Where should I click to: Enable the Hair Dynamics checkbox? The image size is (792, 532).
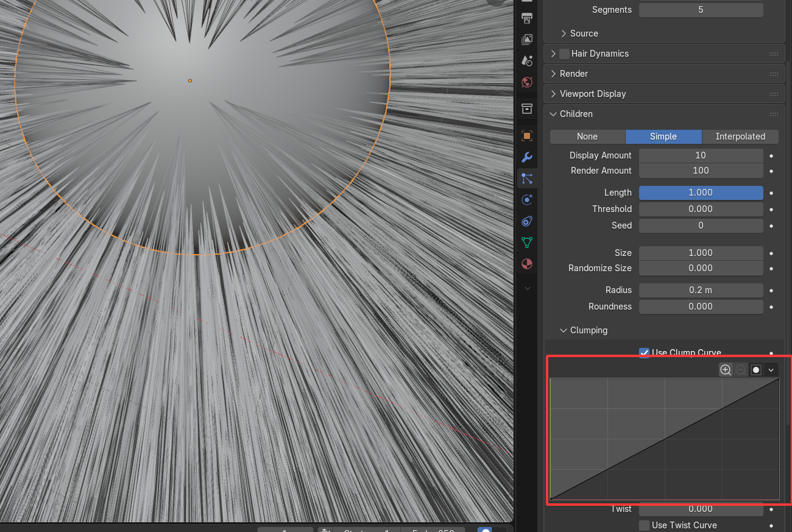(x=564, y=54)
